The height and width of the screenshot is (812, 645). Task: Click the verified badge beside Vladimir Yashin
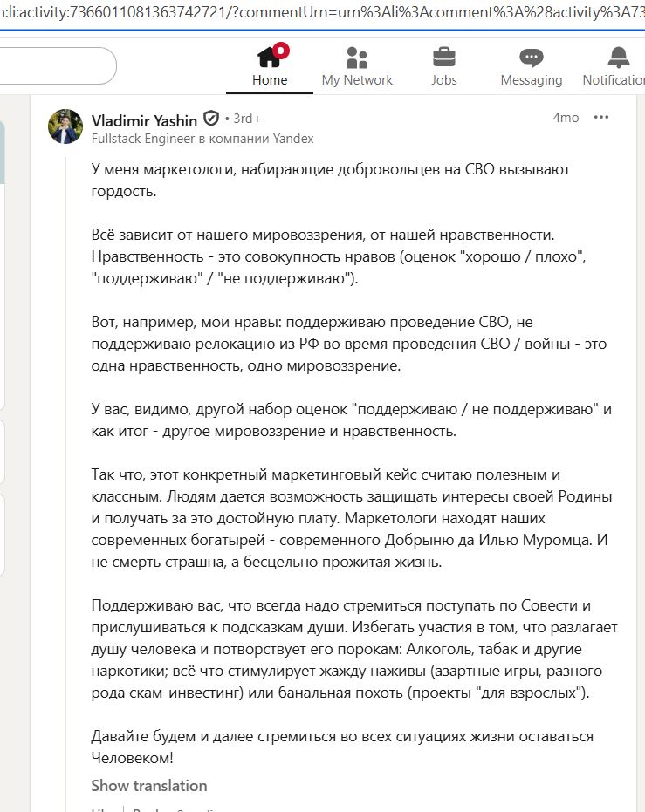(x=210, y=119)
